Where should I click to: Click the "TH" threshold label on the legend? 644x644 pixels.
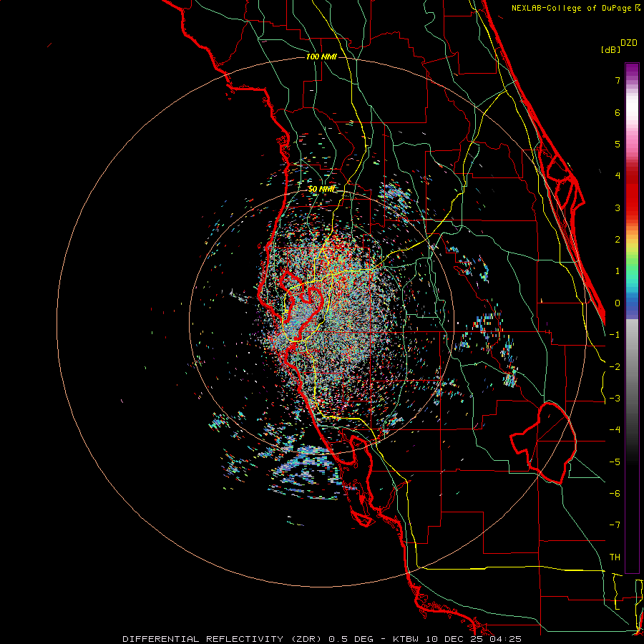coord(615,557)
